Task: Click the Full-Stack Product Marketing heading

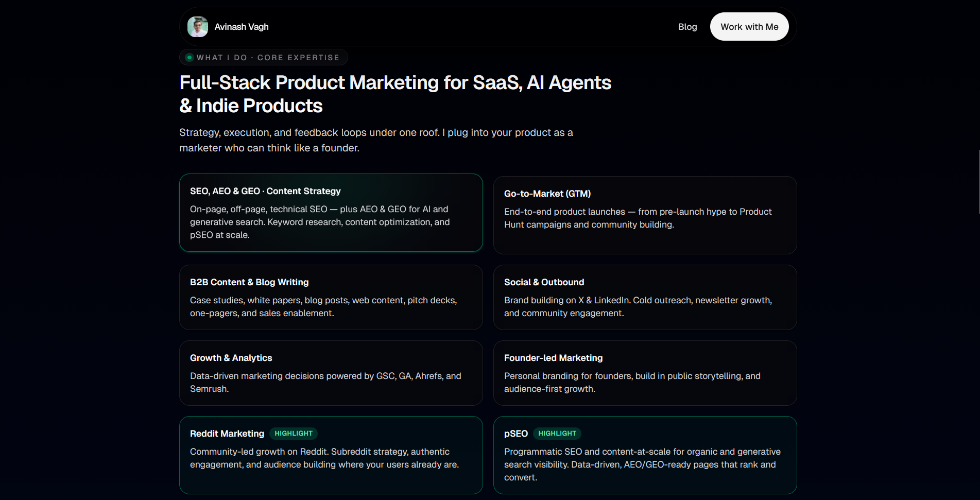Action: point(394,94)
